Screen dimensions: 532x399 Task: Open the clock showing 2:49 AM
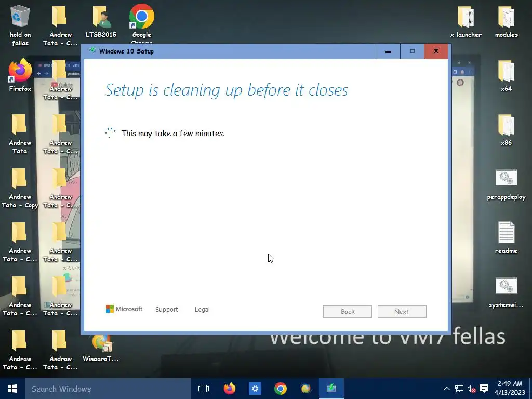pos(510,389)
